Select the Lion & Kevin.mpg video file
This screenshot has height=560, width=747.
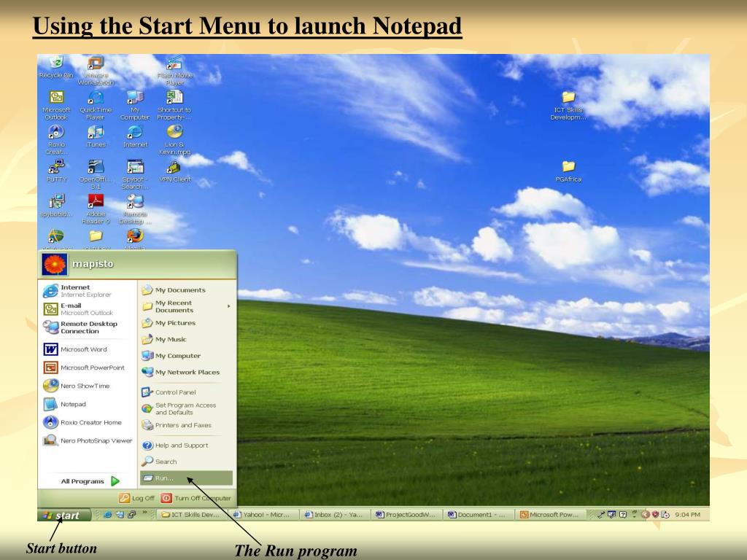(175, 140)
